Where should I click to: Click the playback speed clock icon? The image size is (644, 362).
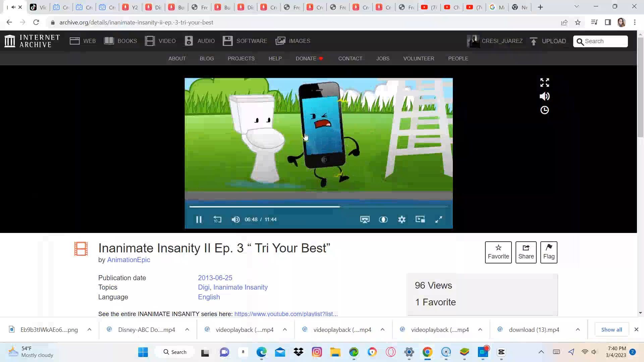click(544, 110)
